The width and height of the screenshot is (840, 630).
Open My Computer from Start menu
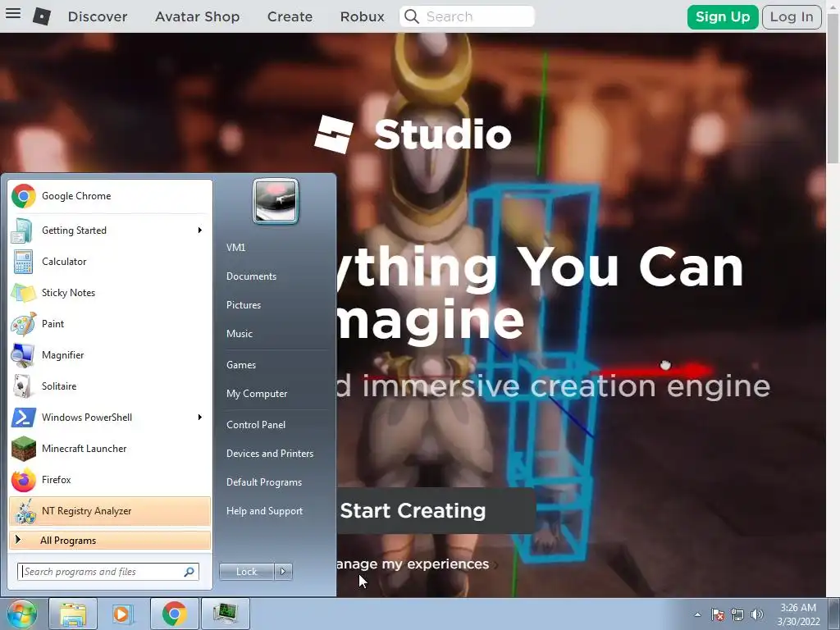(x=257, y=394)
